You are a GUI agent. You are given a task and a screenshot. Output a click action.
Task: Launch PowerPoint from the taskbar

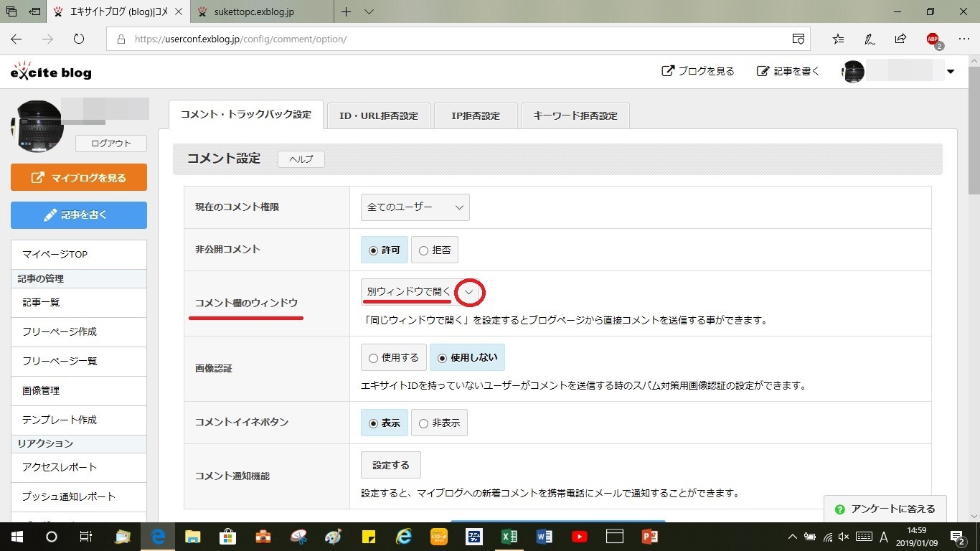650,536
